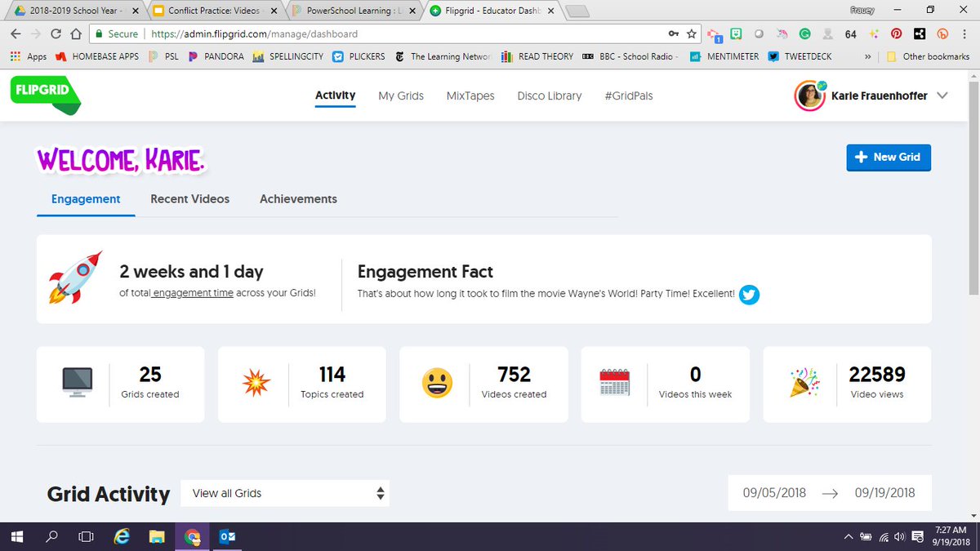The image size is (980, 551).
Task: Open Outlook from taskbar
Action: click(x=227, y=536)
